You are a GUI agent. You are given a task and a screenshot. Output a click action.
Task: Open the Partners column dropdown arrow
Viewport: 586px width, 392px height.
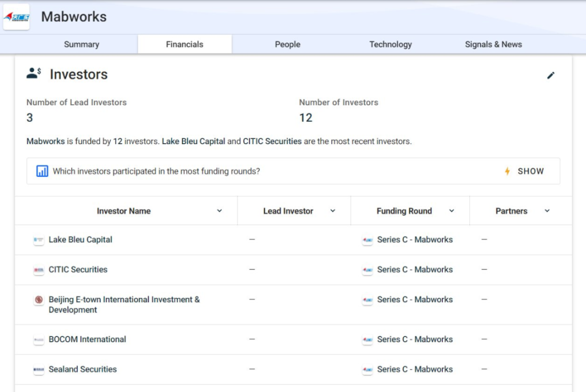click(x=547, y=211)
